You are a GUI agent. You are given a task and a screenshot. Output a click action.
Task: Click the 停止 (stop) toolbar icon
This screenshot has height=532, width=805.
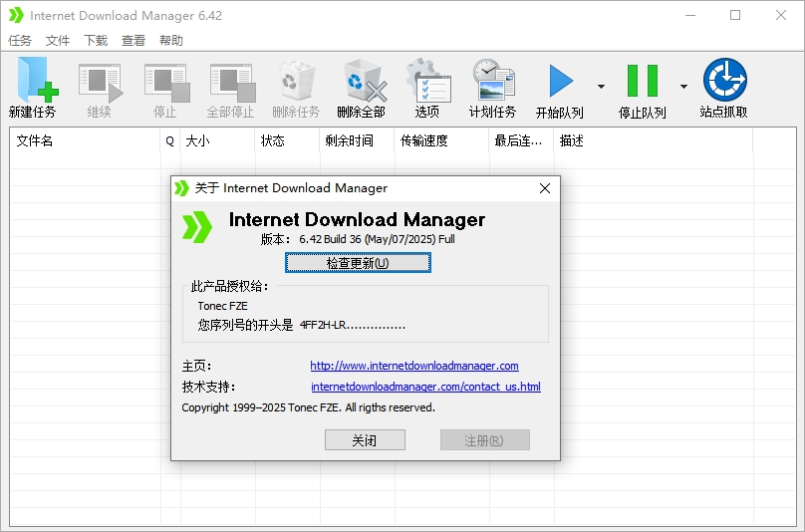point(166,82)
